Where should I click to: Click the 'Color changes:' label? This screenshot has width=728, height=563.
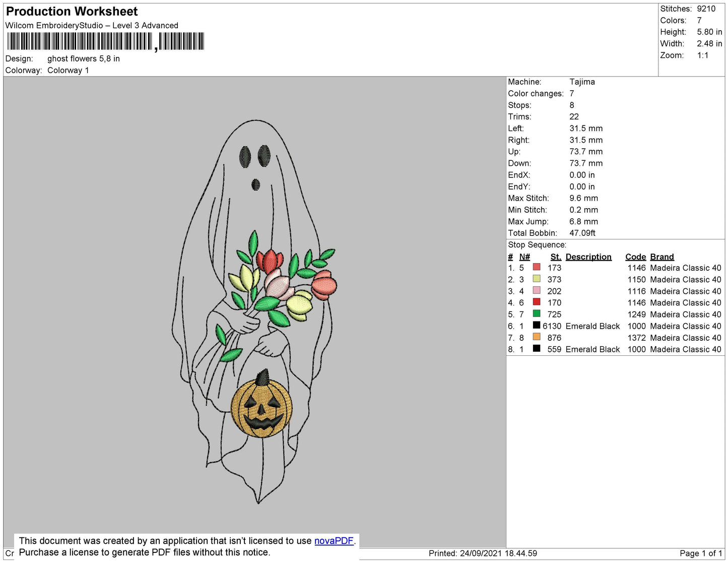536,93
